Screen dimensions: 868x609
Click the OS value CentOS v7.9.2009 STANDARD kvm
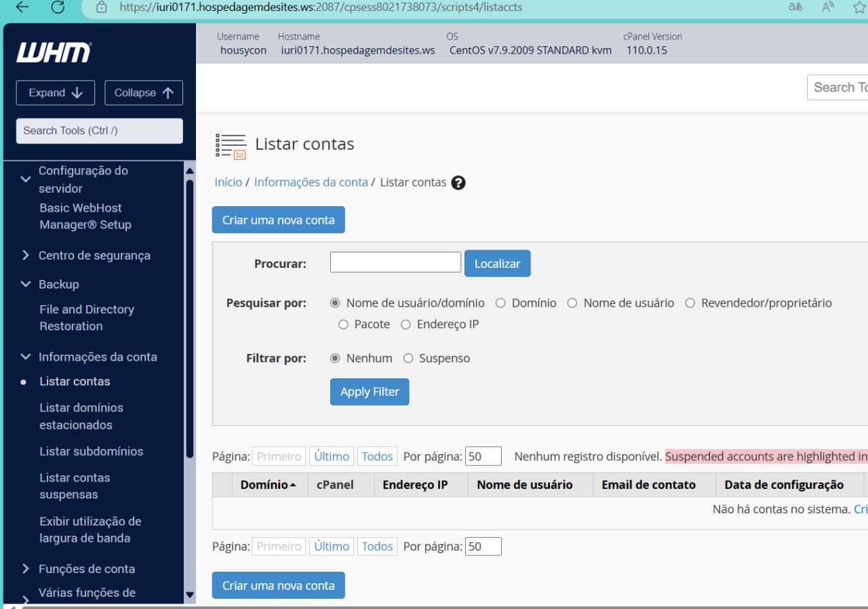coord(530,50)
